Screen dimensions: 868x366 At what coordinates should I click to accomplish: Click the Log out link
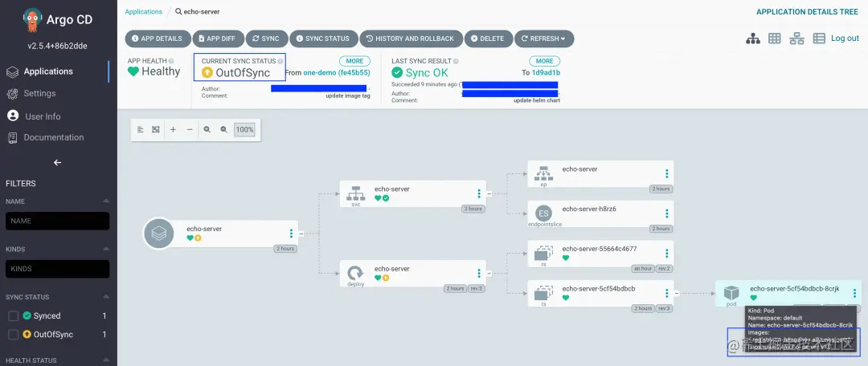[x=845, y=39]
